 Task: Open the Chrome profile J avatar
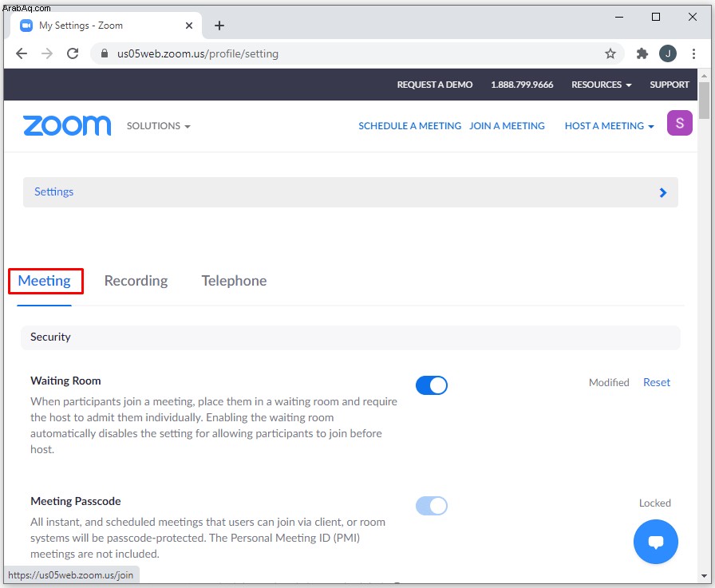[668, 53]
